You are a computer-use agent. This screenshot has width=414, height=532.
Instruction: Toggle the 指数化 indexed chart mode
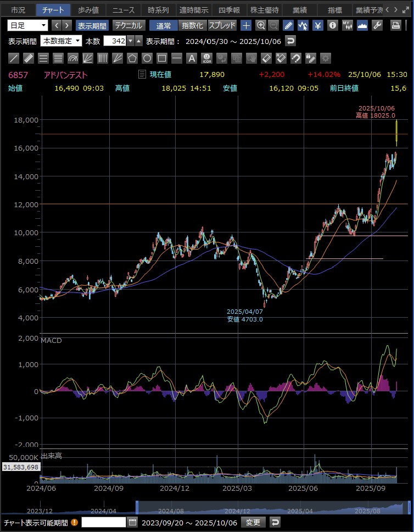pyautogui.click(x=192, y=25)
